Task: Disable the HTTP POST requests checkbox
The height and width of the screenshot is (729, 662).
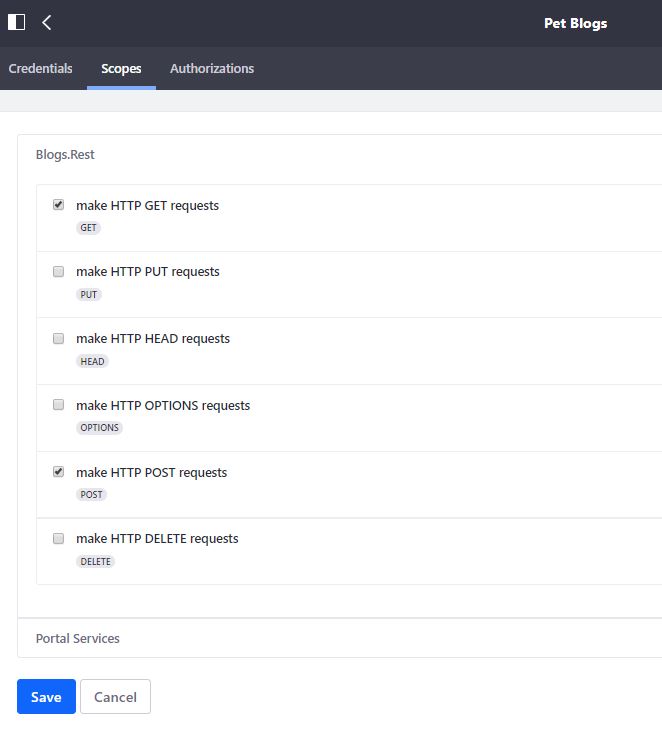Action: pos(58,472)
